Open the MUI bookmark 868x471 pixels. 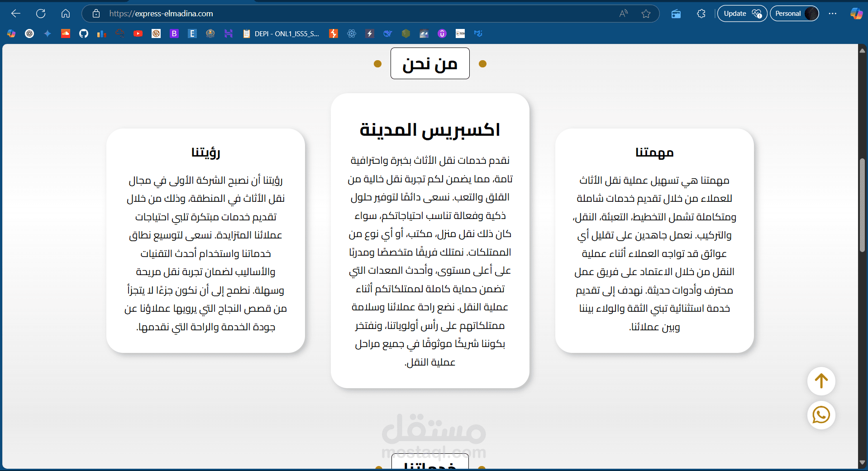tap(478, 33)
